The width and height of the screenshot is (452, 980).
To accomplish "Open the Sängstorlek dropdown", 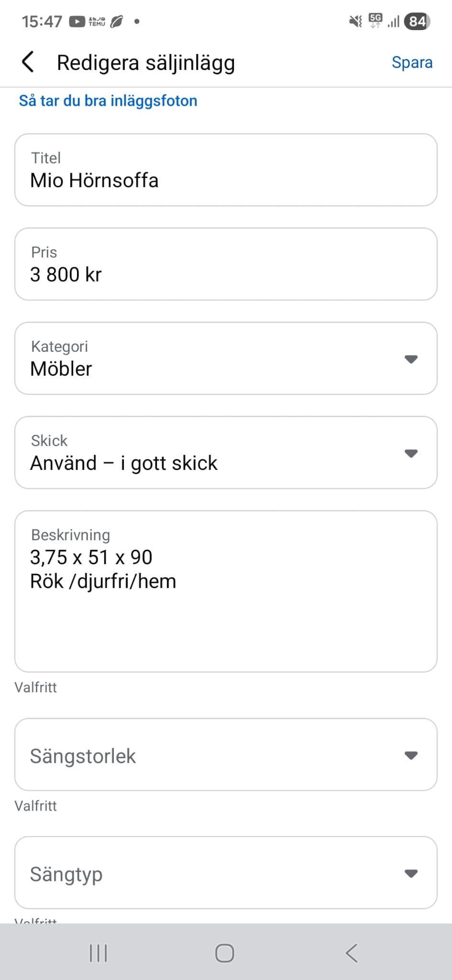I will click(x=226, y=755).
